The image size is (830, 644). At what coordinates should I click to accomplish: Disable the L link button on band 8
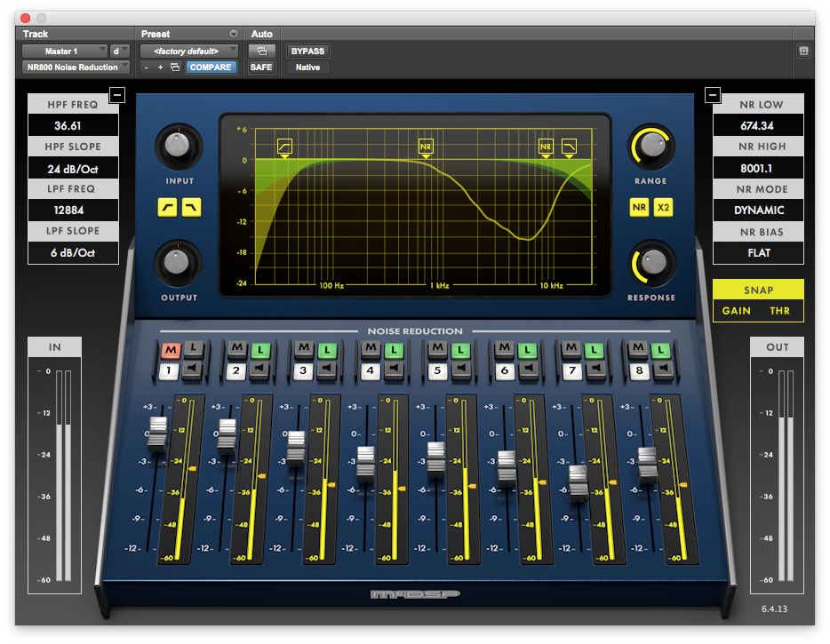point(660,349)
